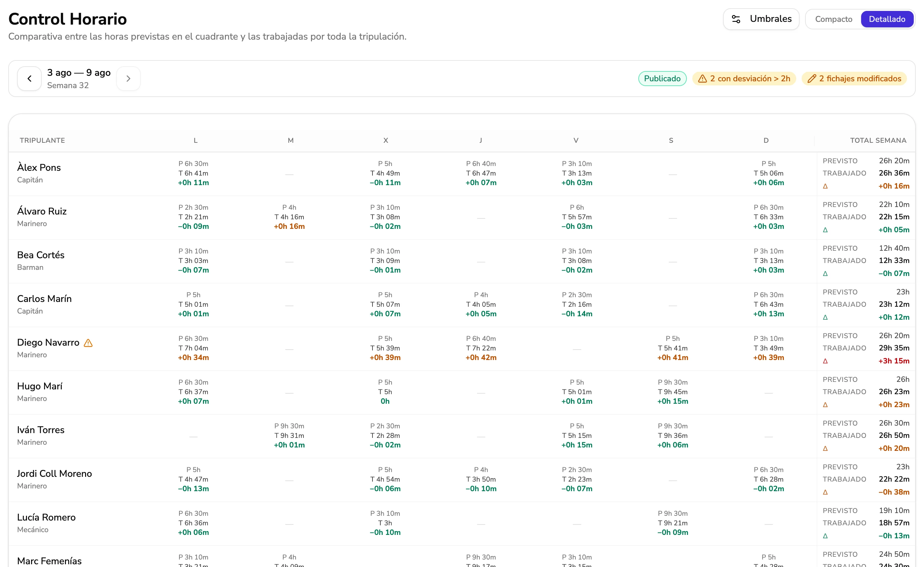The height and width of the screenshot is (567, 924).
Task: Click the delta icon in Bea Cortés total
Action: (x=825, y=273)
